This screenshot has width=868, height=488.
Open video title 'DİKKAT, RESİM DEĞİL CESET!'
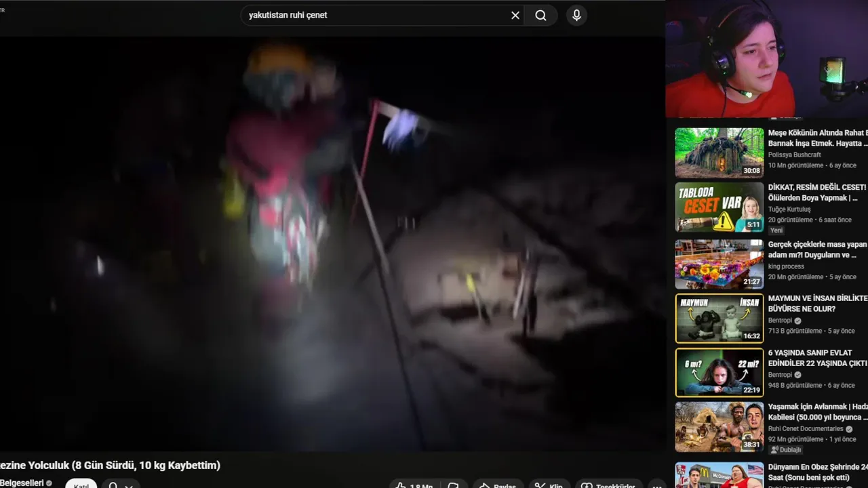(x=818, y=192)
